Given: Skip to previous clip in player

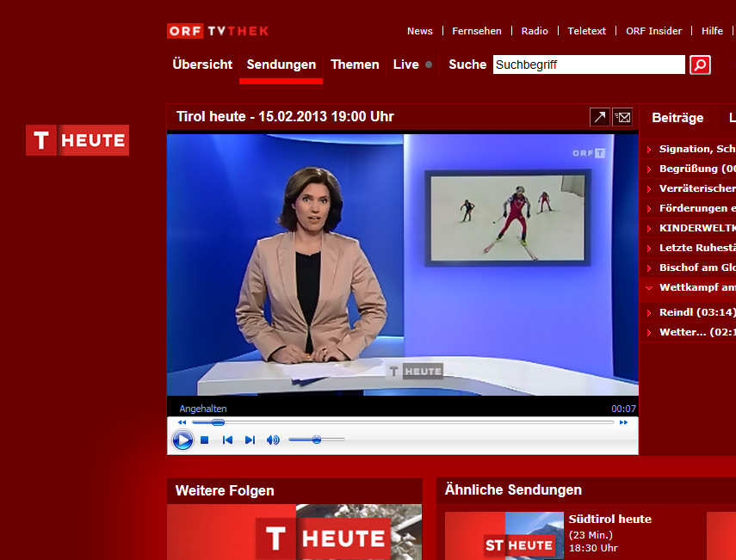Looking at the screenshot, I should tap(227, 440).
